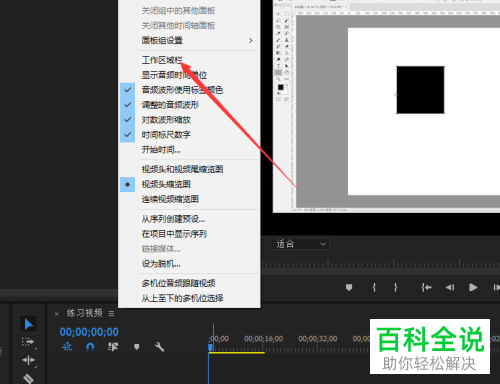Open the 练习视频 panel menu icon
Viewport: 500px width, 384px height.
(x=111, y=314)
